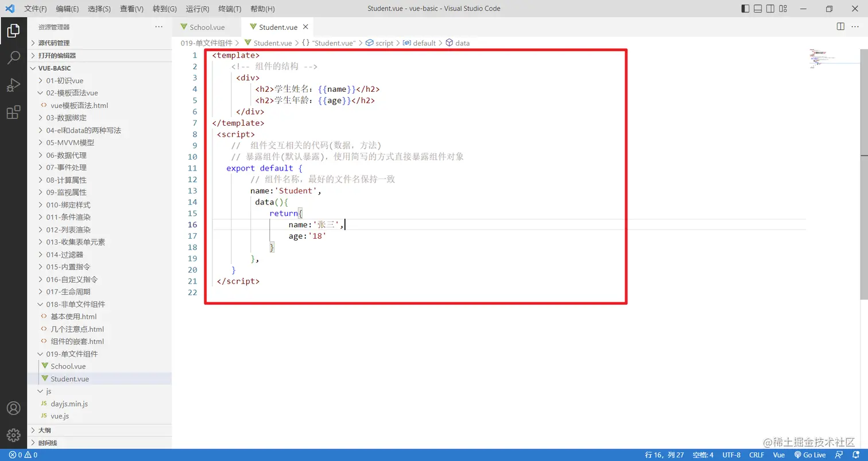Screen dimensions: 868x461
Task: Expand the 时间线 timeline section
Action: point(99,443)
